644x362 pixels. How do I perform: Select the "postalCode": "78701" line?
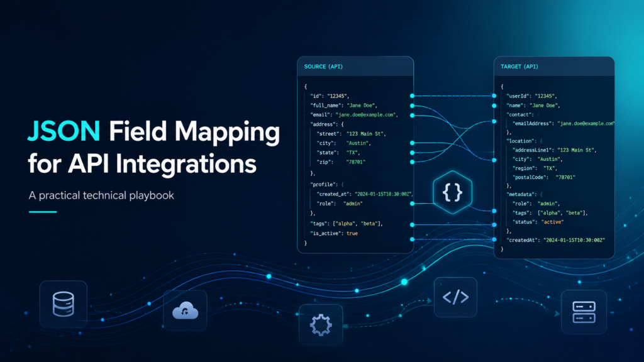544,177
